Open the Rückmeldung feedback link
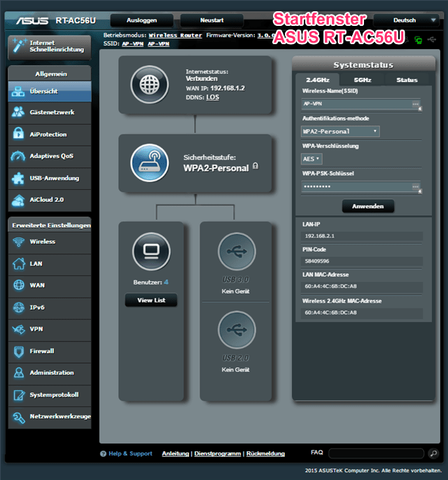448x480 pixels. (265, 453)
